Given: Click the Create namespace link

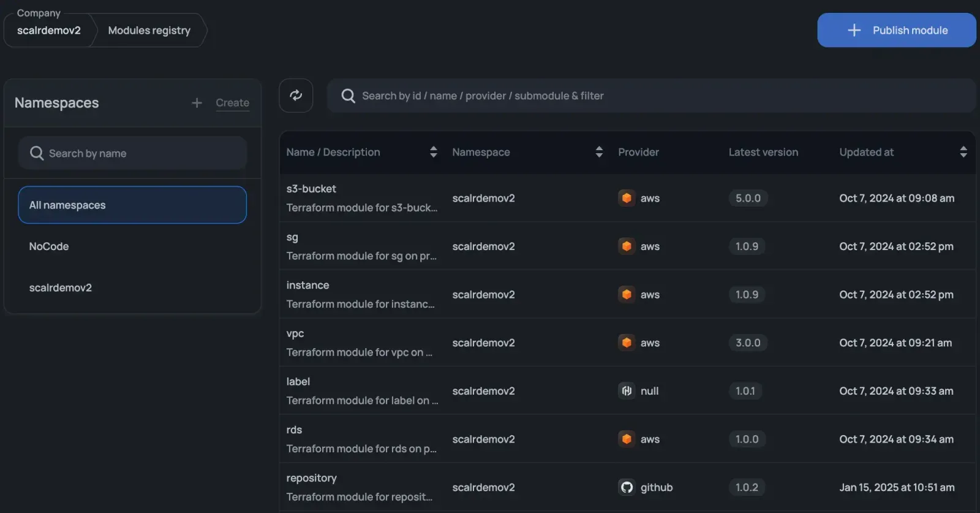Looking at the screenshot, I should (x=232, y=103).
